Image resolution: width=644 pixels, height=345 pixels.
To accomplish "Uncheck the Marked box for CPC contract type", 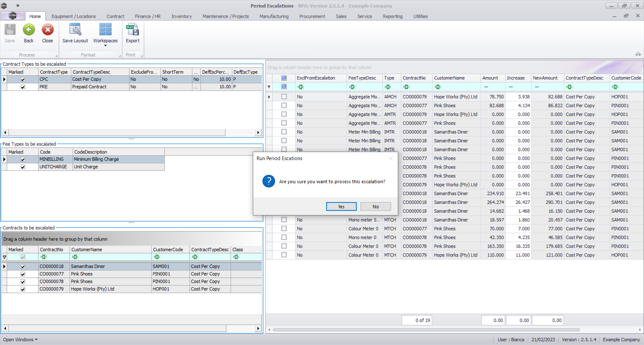I will click(23, 79).
